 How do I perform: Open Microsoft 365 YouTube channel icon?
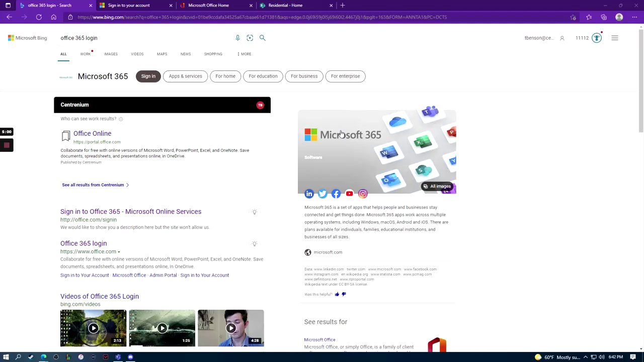(349, 194)
